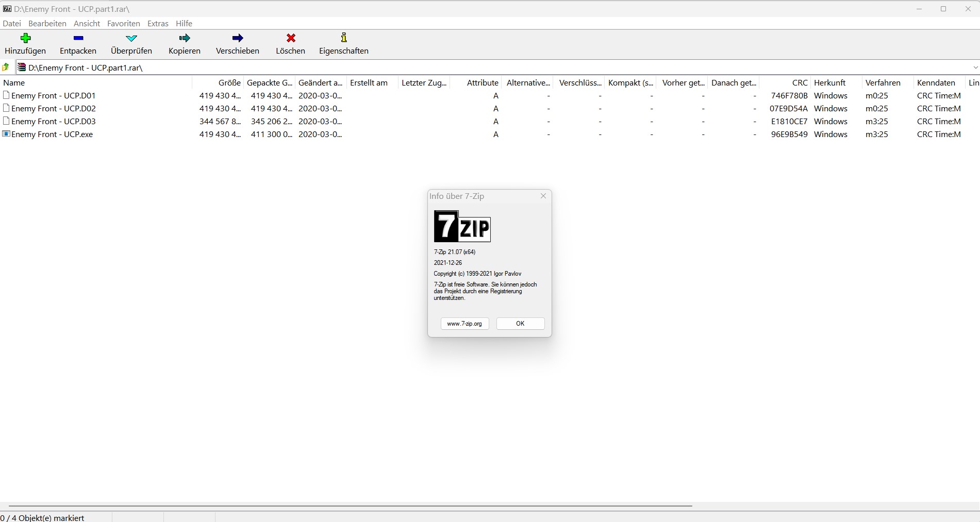Click the OK button in info dialog
Image resolution: width=980 pixels, height=522 pixels.
pos(520,324)
